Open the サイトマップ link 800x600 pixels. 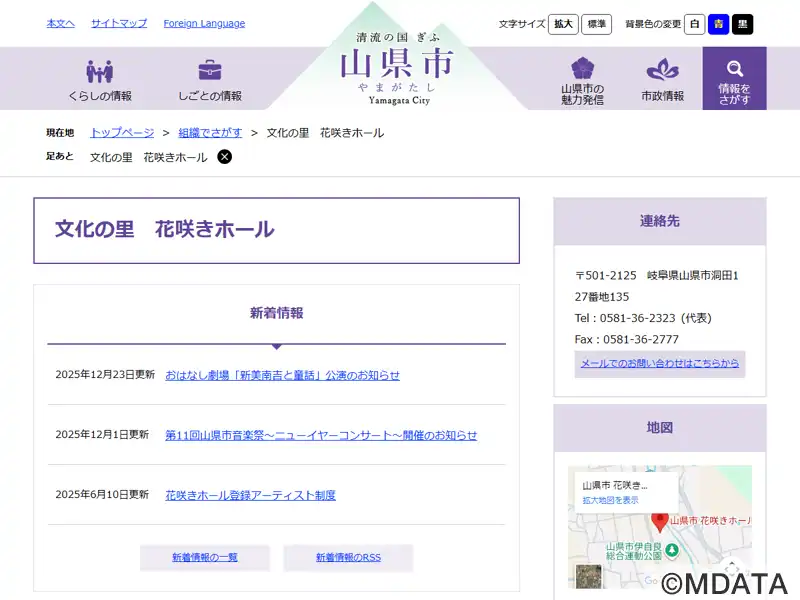(119, 23)
